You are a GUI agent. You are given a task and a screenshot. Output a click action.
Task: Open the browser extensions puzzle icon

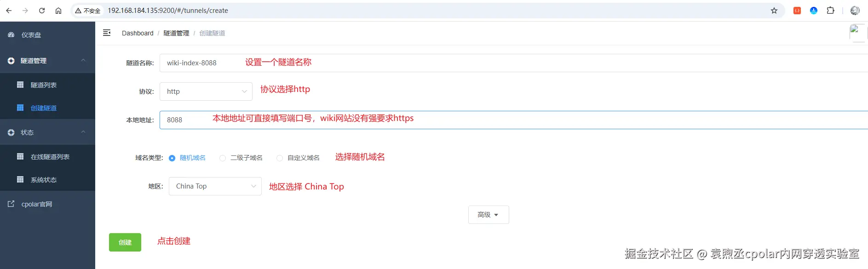[830, 11]
